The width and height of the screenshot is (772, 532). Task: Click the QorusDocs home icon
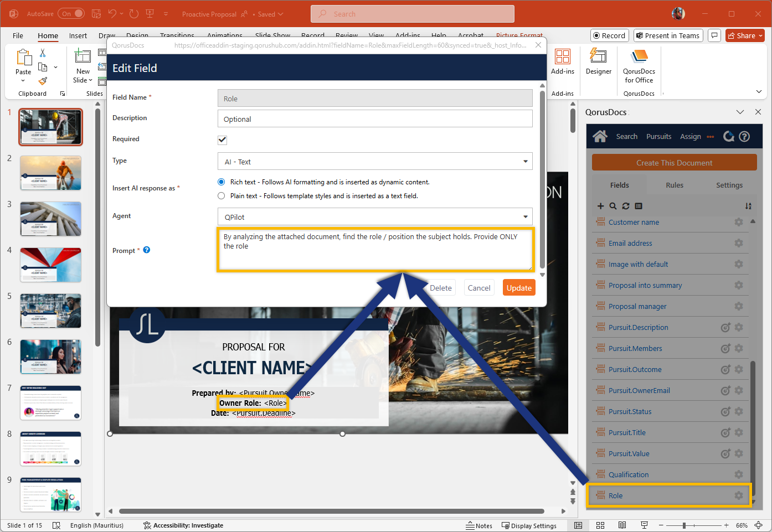[600, 136]
